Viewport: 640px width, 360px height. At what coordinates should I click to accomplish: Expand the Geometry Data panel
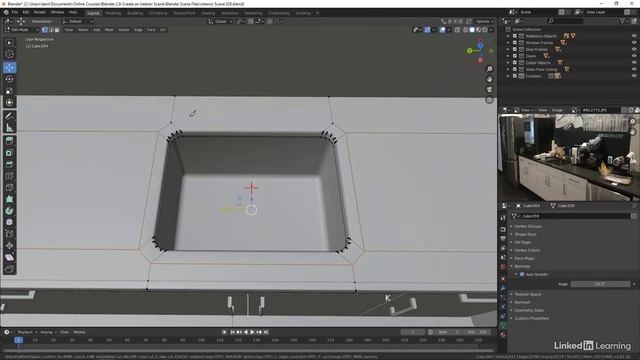tap(529, 310)
